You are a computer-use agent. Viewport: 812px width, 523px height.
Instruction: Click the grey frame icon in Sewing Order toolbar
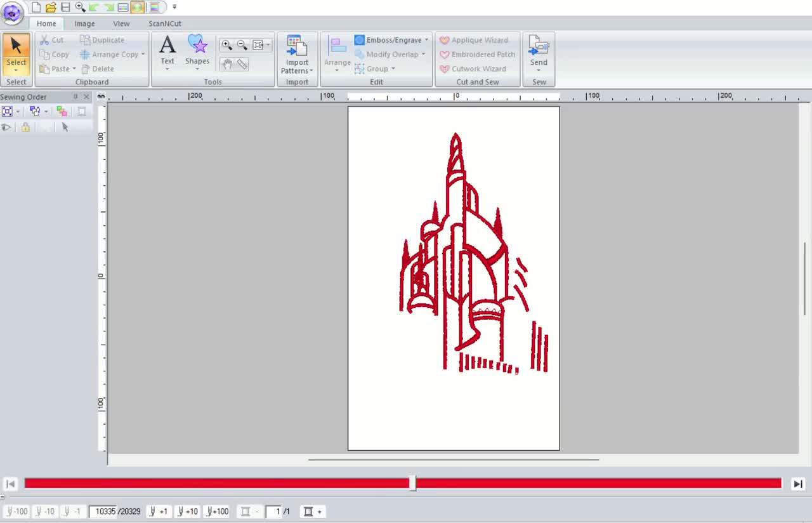pos(82,111)
